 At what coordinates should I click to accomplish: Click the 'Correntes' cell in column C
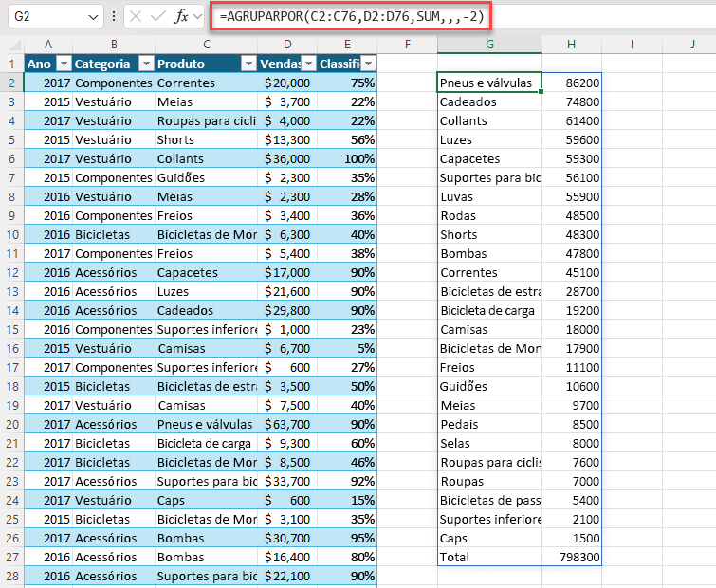[x=207, y=83]
